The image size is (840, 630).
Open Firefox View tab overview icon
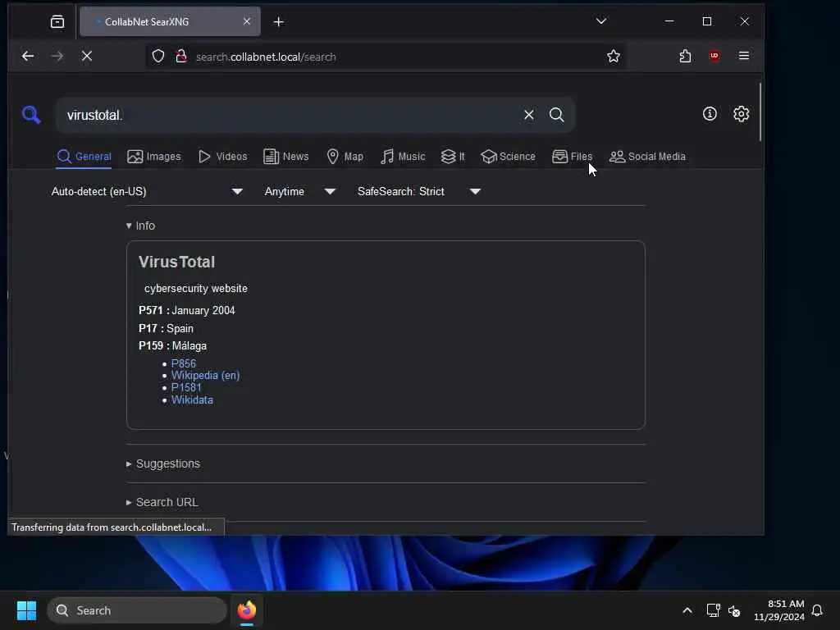(x=57, y=21)
